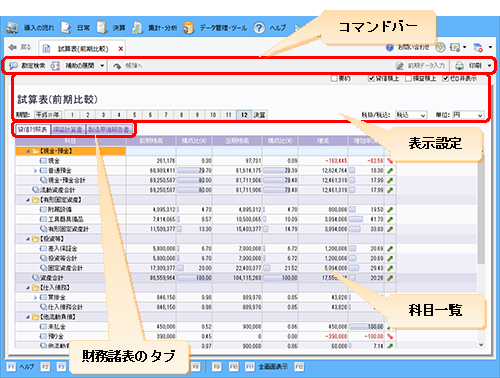This screenshot has height=378, width=500.
Task: Open the 導入の流れ menu icon
Action: tap(12, 28)
